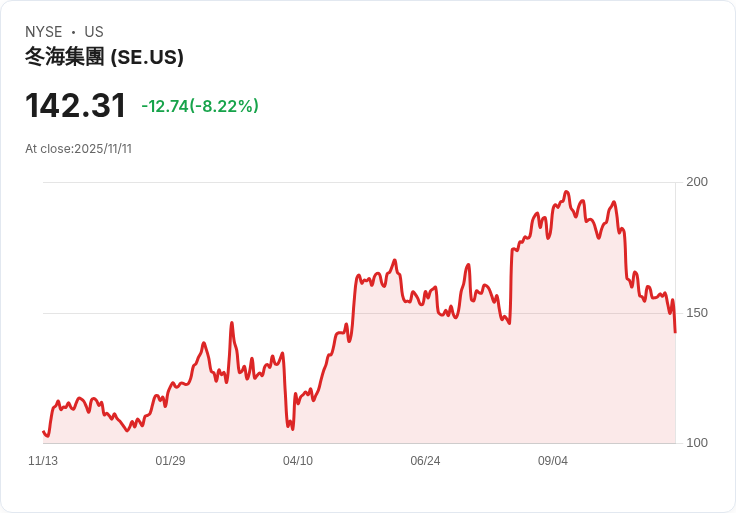Image resolution: width=736 pixels, height=513 pixels.
Task: Open the 冬海集團 (SE.US) stock title
Action: click(104, 57)
